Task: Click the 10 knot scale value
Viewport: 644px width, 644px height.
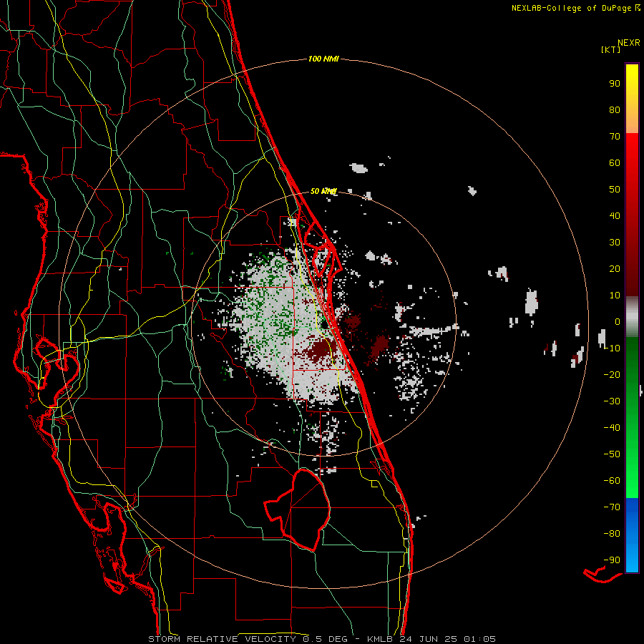Action: click(x=615, y=296)
